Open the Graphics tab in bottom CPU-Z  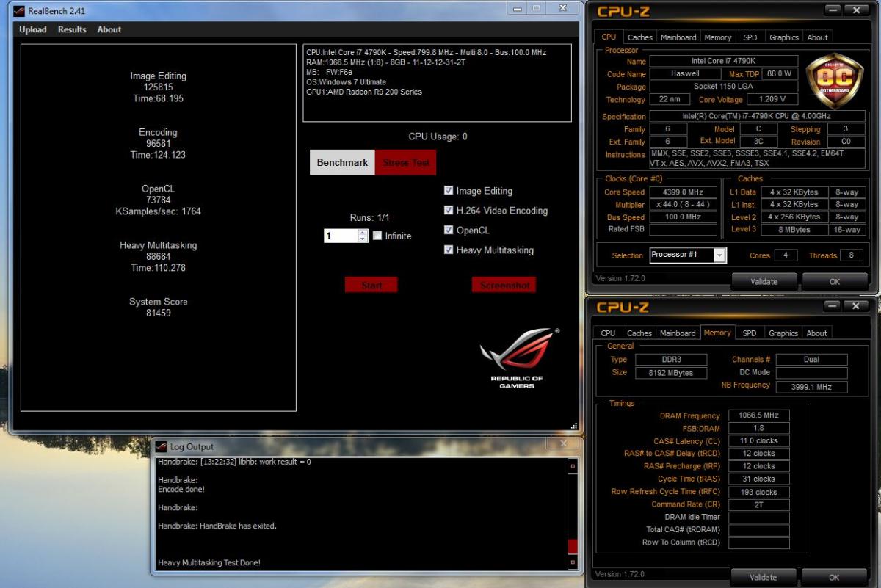783,333
